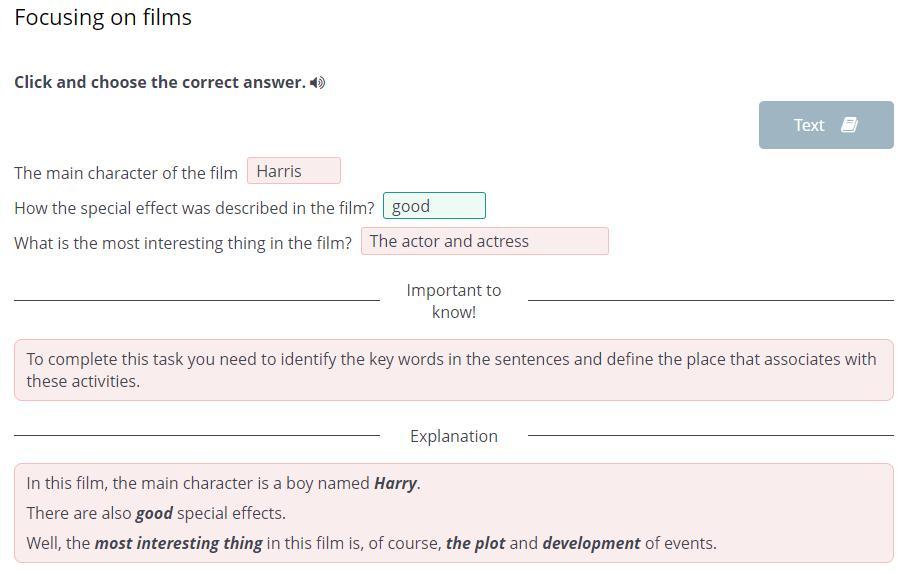Click 'most interesting thing' bold phrase
The height and width of the screenshot is (574, 904).
point(179,543)
